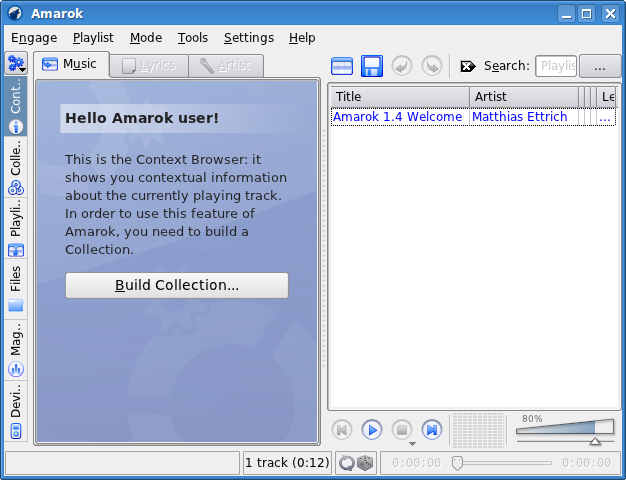Image resolution: width=626 pixels, height=480 pixels.
Task: Click the track position seek slider
Action: pos(501,463)
